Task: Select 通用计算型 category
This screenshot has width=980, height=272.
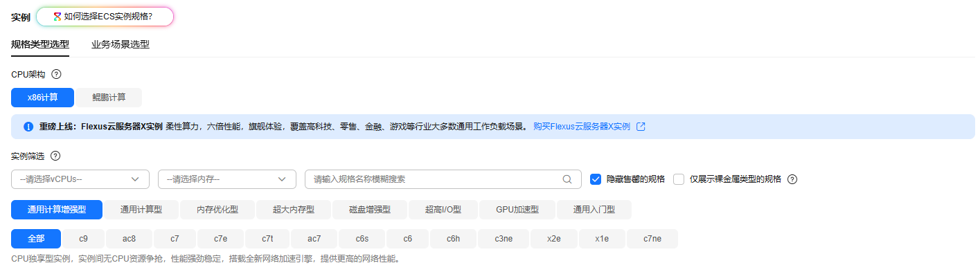Action: click(141, 210)
